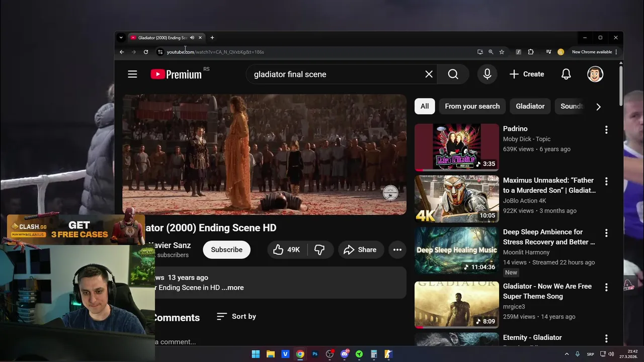The height and width of the screenshot is (362, 644).
Task: Open Chrome media controls icon
Action: [x=548, y=52]
